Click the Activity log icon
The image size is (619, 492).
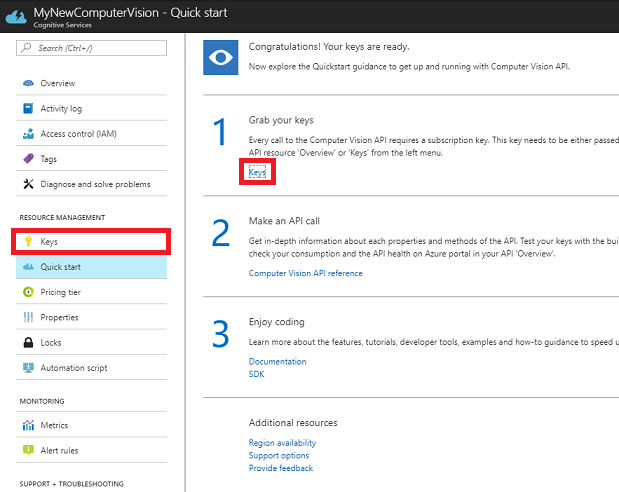pos(28,108)
